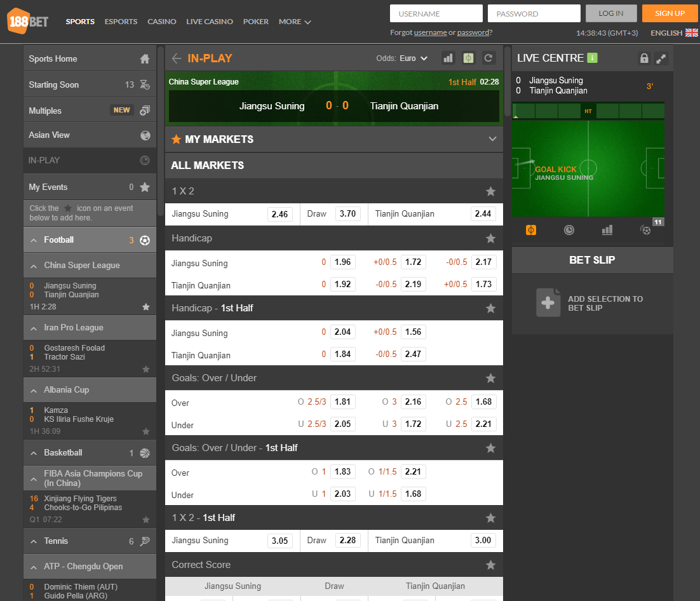
Task: Select IN-PLAY in the sidebar
Action: pyautogui.click(x=90, y=160)
